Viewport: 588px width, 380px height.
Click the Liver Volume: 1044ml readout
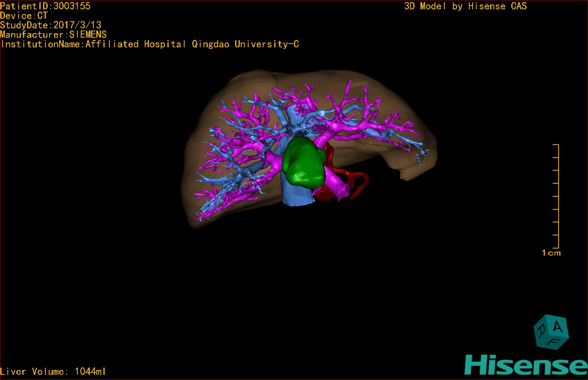point(53,371)
